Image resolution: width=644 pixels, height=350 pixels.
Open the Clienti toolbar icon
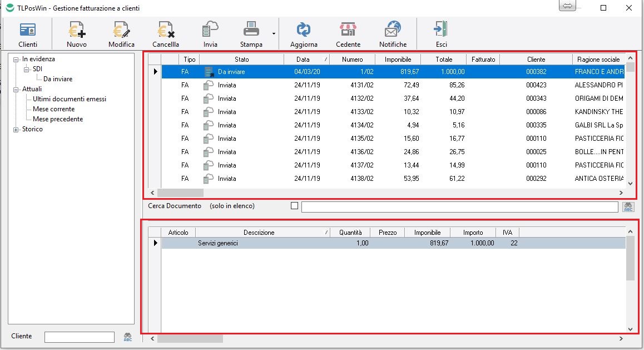[x=28, y=34]
